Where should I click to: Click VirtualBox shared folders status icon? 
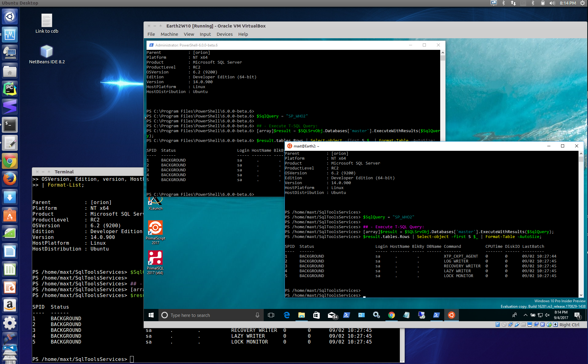pyautogui.click(x=523, y=325)
